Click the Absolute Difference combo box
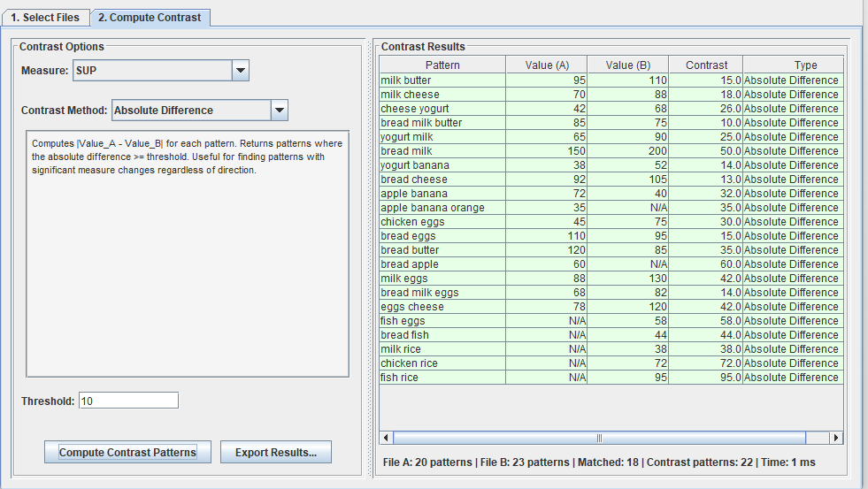This screenshot has height=489, width=868. tap(190, 111)
